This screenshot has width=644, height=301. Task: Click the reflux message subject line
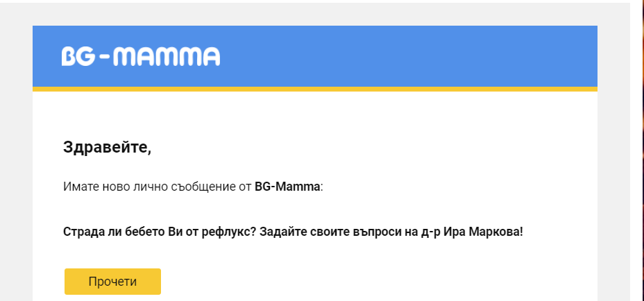(x=292, y=230)
